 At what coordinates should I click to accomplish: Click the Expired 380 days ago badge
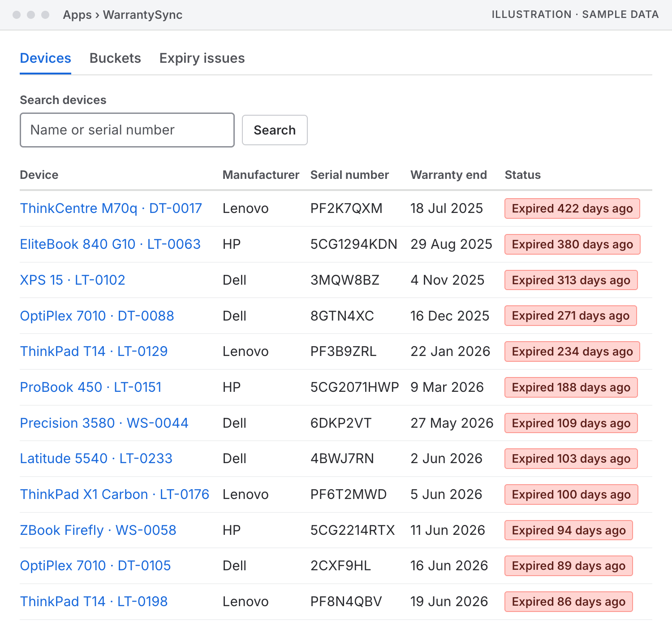tap(573, 244)
